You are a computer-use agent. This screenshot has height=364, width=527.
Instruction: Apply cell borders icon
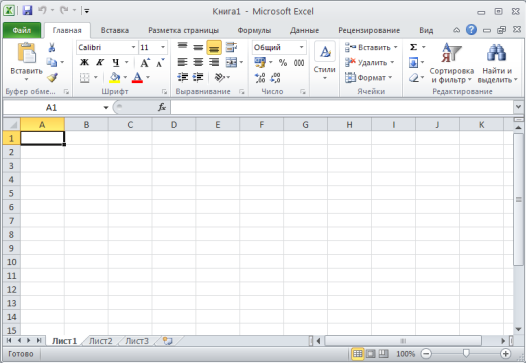tap(84, 78)
